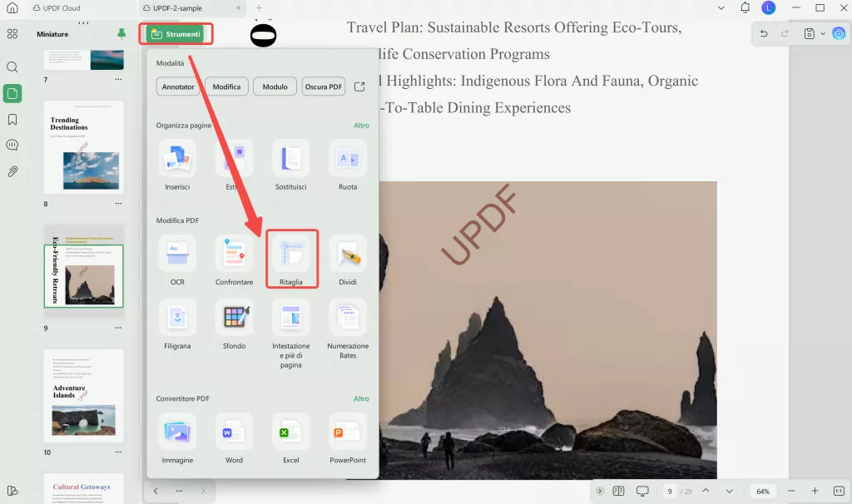Expand the tab list chevron in title bar
The image size is (852, 504).
coord(721,8)
